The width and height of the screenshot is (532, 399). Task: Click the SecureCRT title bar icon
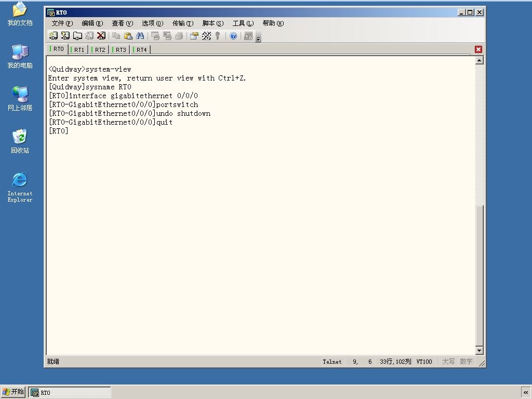pos(51,12)
